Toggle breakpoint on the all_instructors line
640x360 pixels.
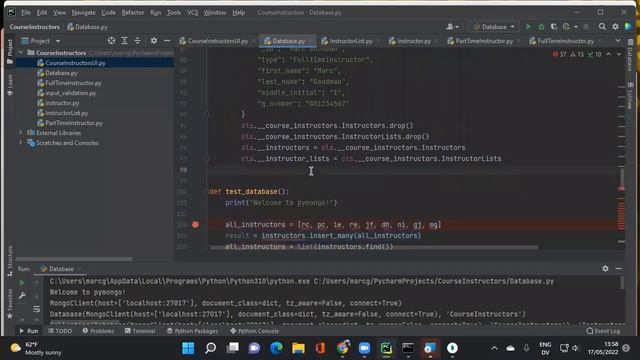tap(196, 224)
